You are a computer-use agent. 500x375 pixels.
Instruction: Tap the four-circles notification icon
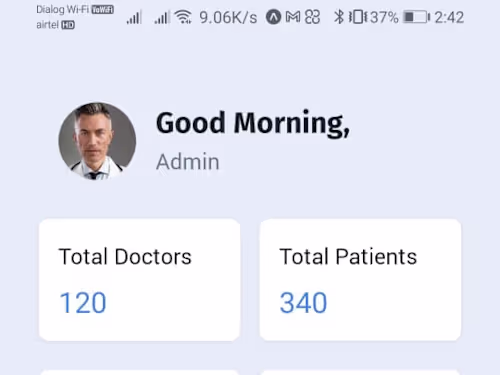(312, 17)
